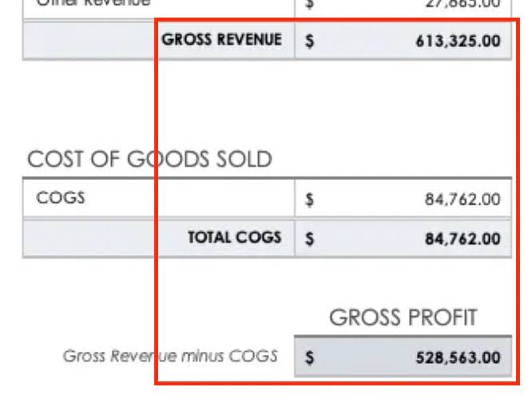Click the GROSS REVENUE label cell
Image resolution: width=532 pixels, height=411 pixels.
click(x=221, y=40)
